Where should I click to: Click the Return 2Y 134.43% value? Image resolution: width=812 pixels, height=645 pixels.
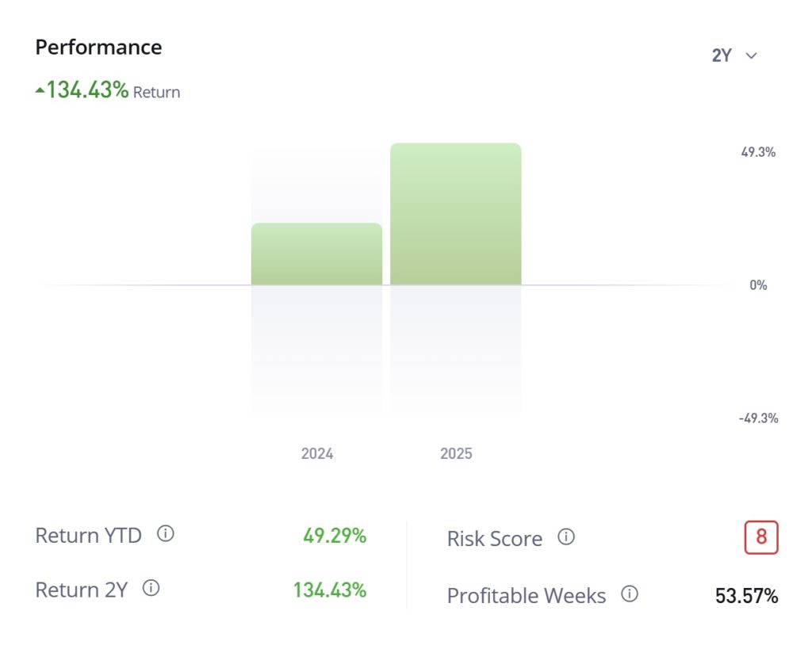click(x=330, y=590)
